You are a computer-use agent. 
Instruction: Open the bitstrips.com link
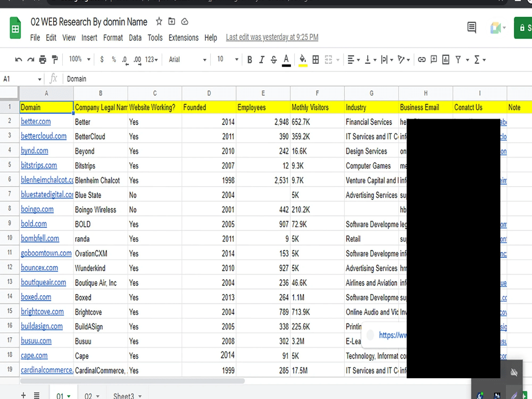pyautogui.click(x=39, y=165)
